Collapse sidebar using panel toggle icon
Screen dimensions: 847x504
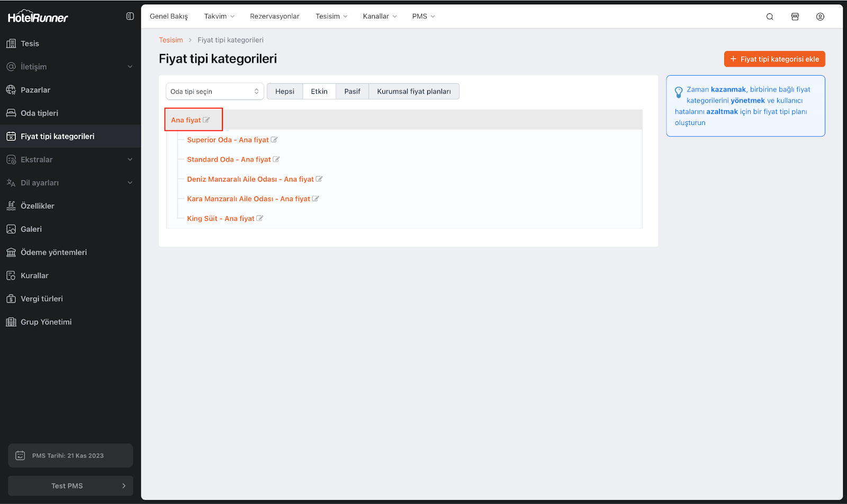(x=130, y=16)
